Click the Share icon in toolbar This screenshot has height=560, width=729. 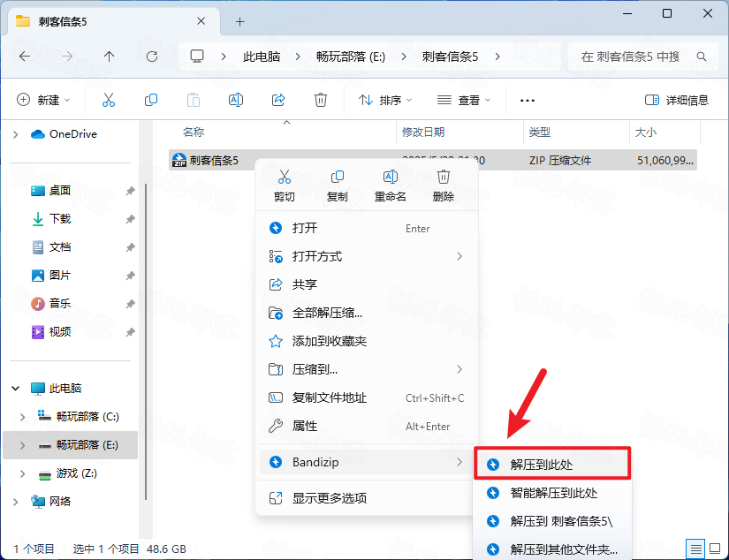(x=278, y=100)
